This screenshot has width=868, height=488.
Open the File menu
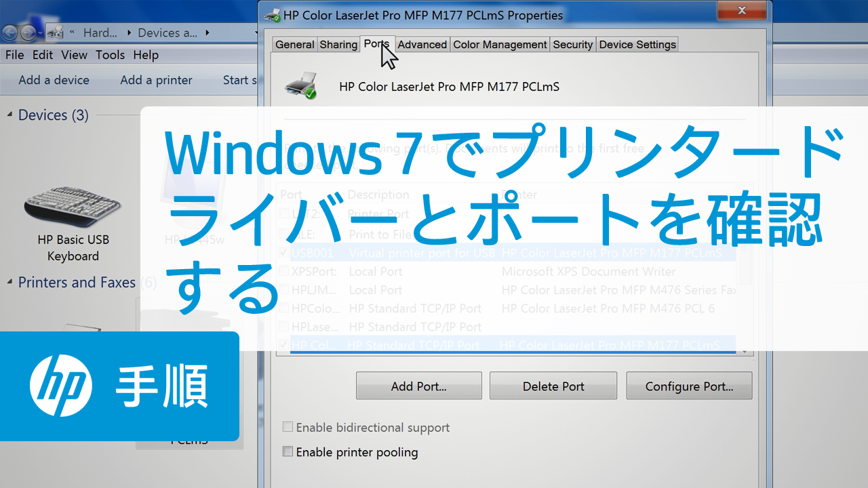click(x=14, y=55)
